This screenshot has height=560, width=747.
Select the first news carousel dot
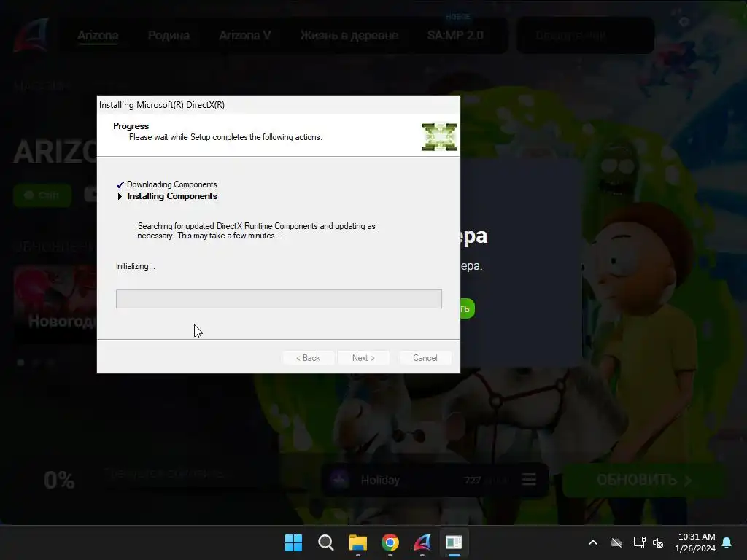(20, 362)
